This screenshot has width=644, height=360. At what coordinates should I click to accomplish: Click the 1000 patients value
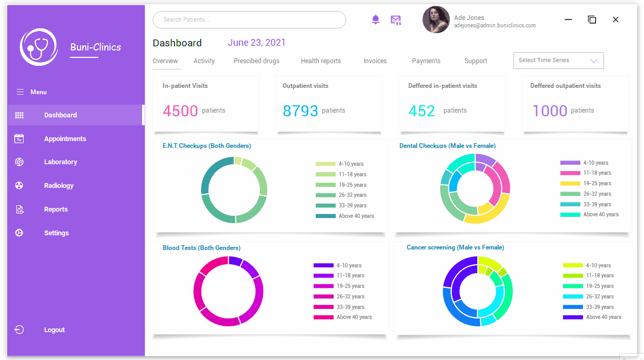coord(550,111)
